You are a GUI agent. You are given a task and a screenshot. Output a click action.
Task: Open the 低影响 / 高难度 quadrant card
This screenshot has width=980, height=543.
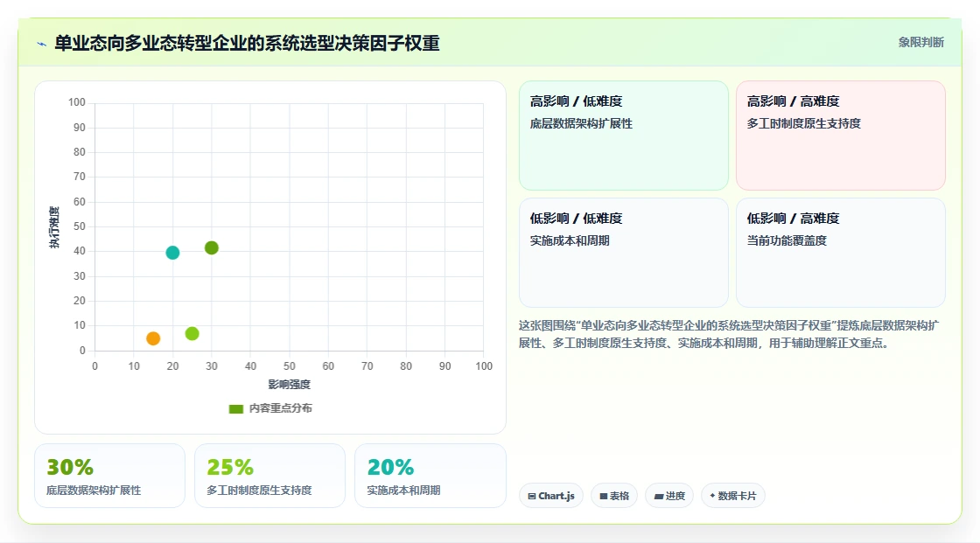click(841, 253)
